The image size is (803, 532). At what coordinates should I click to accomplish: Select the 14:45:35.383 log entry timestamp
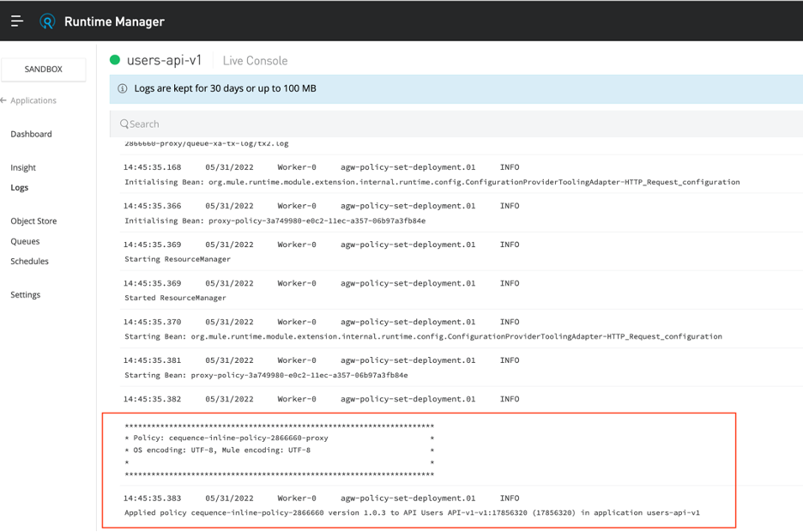(152, 499)
